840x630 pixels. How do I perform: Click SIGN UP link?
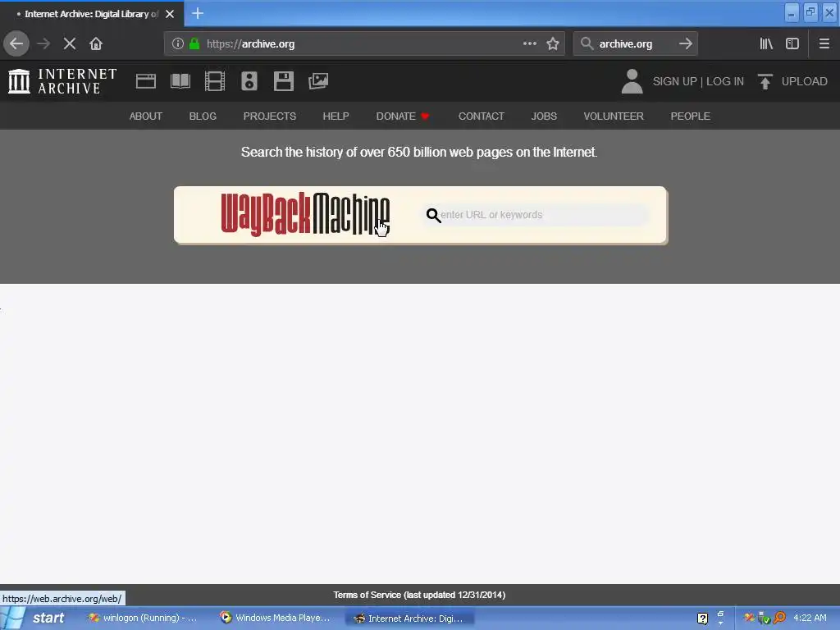[674, 81]
